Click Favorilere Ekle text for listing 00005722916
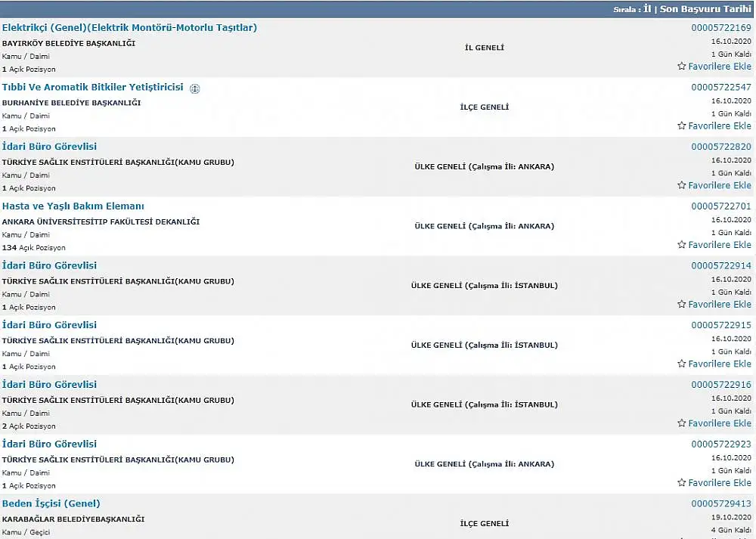 click(720, 423)
